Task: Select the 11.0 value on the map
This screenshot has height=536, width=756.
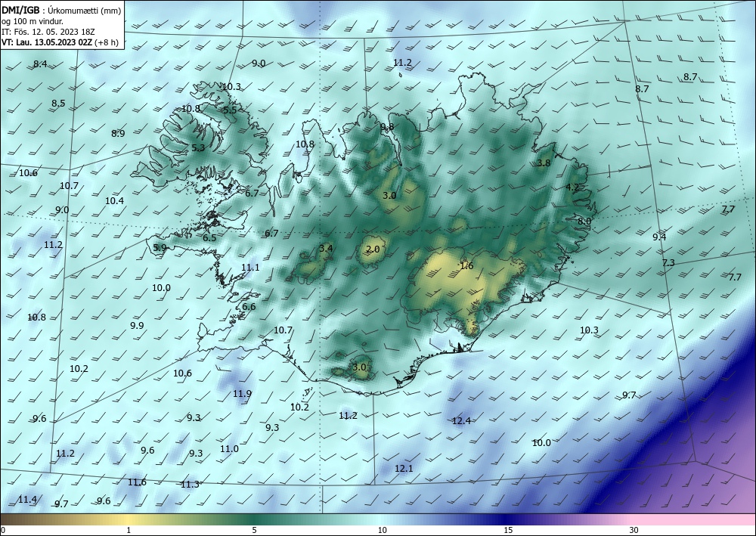Action: coord(229,449)
